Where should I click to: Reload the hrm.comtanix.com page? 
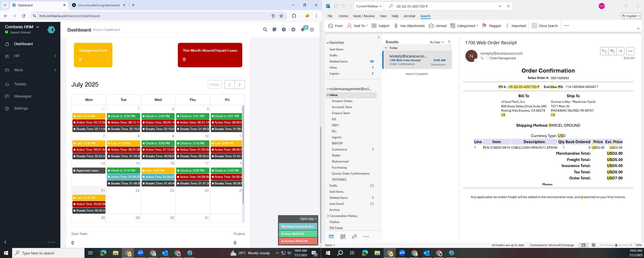tap(24, 16)
